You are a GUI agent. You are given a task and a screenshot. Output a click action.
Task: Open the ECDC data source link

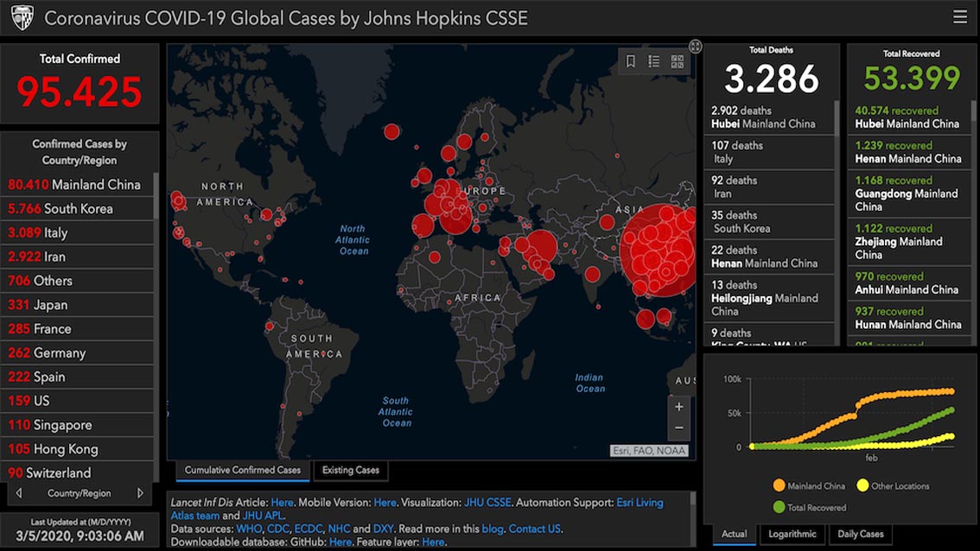(x=309, y=529)
